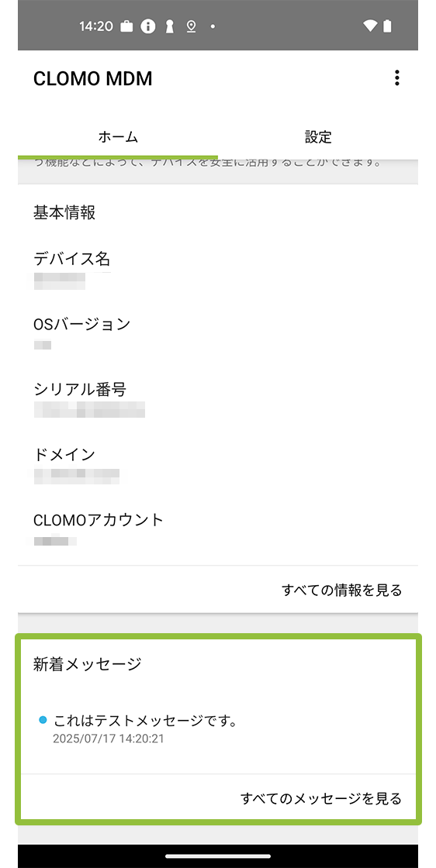436x868 pixels.
Task: Open the これはテストメッセージです message
Action: pyautogui.click(x=218, y=729)
